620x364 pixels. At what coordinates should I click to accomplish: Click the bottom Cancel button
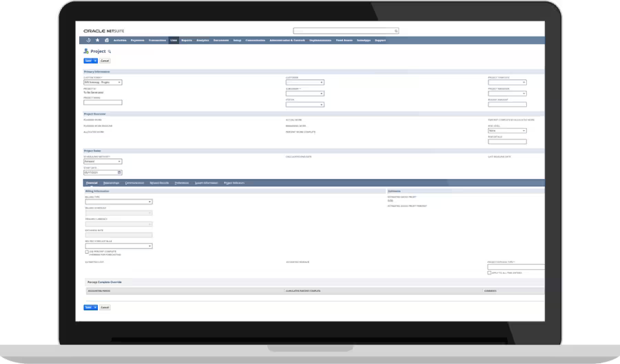pos(105,308)
